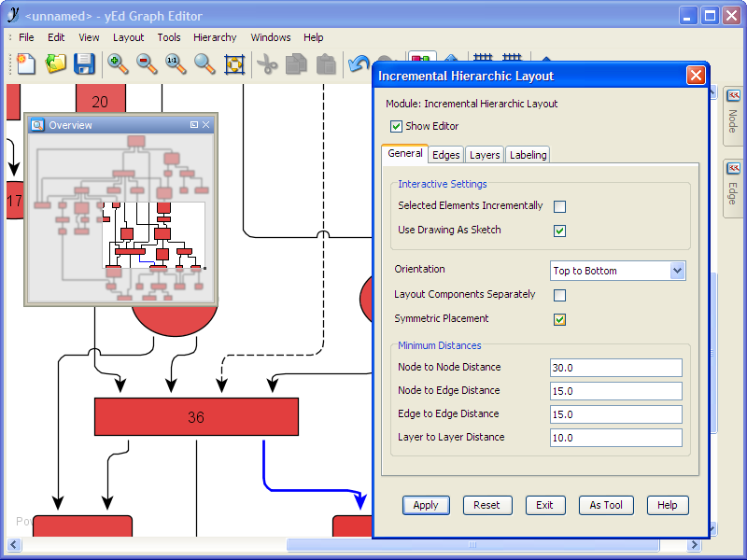Viewport: 747px width, 560px height.
Task: Open the File menu
Action: click(x=26, y=37)
